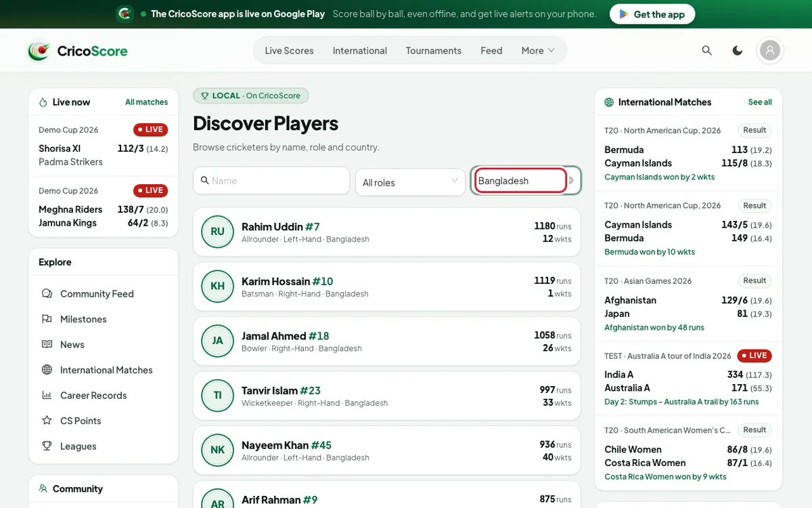Click Result badge on Chile Women match
The image size is (812, 508).
pyautogui.click(x=754, y=429)
